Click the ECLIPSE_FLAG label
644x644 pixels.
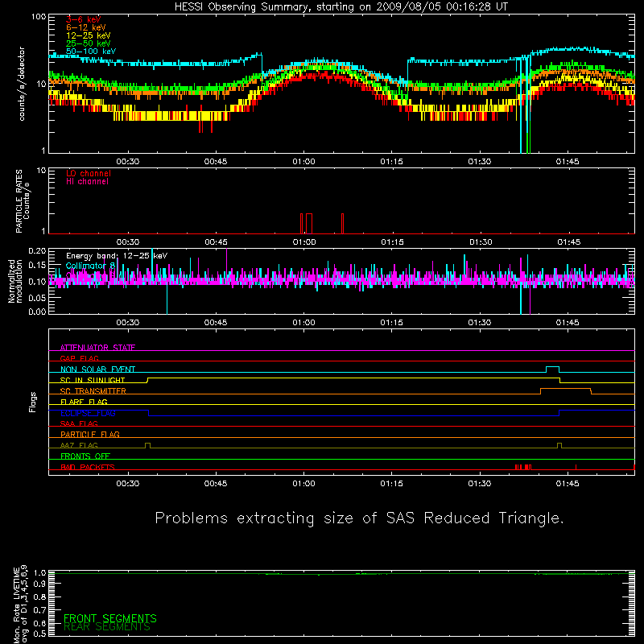pos(88,413)
